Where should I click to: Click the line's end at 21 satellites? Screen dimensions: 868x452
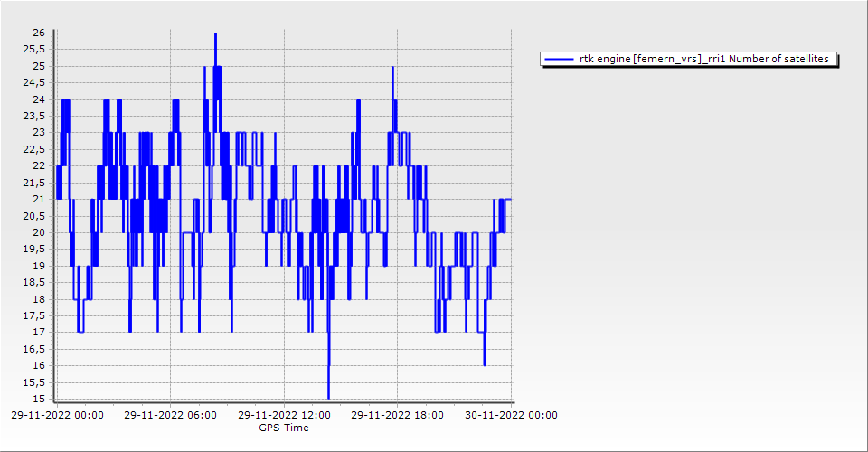tap(510, 199)
